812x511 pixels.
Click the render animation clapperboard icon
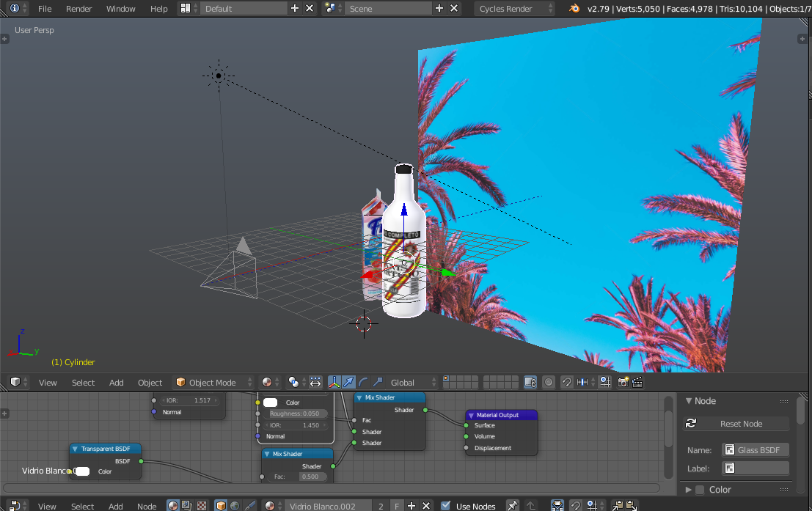click(x=637, y=382)
